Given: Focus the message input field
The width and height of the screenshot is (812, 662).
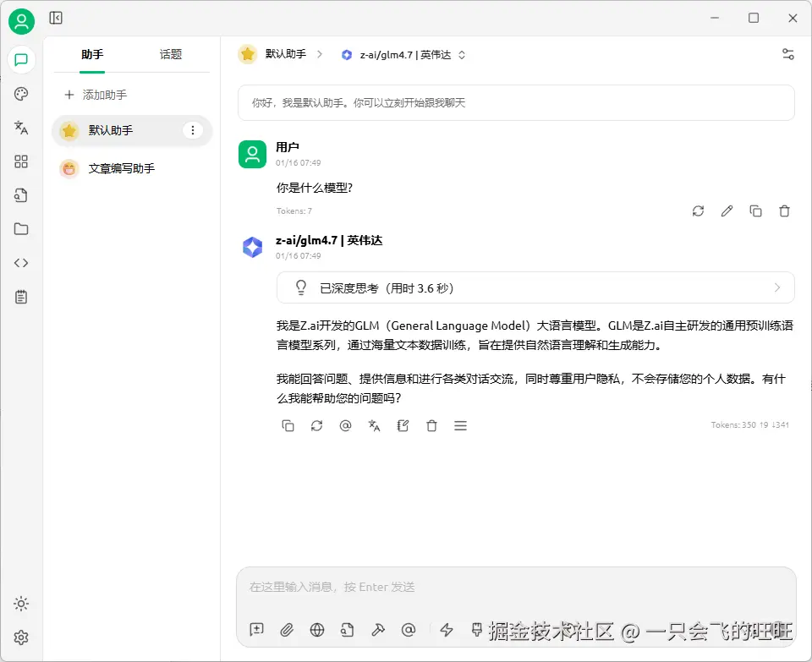Looking at the screenshot, I should tap(516, 587).
